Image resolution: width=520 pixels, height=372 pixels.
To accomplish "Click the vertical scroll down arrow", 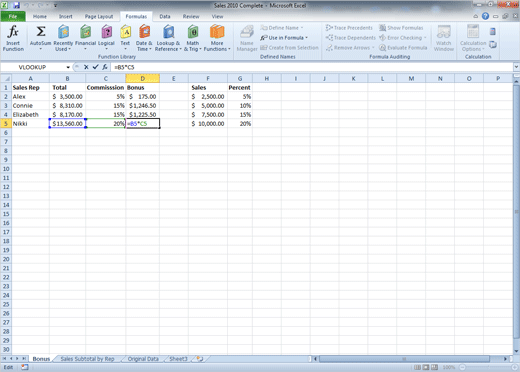I will pyautogui.click(x=516, y=351).
